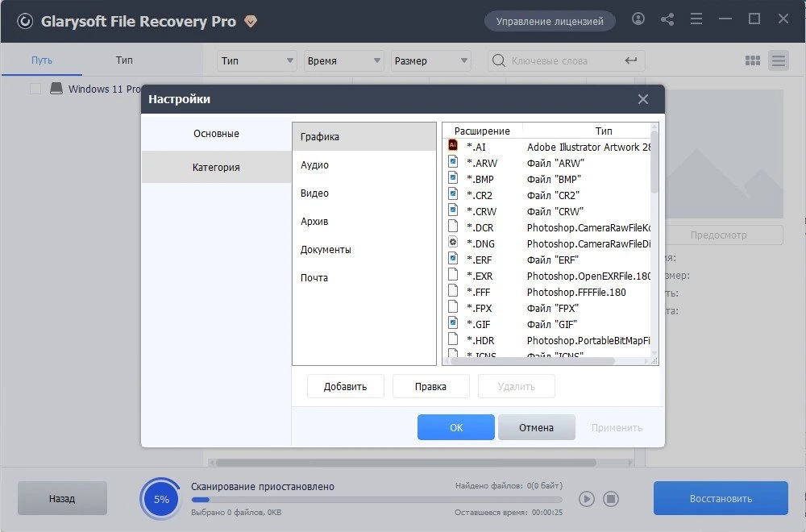806x532 pixels.
Task: Click the blank file icon beside *.DCR
Action: point(453,227)
